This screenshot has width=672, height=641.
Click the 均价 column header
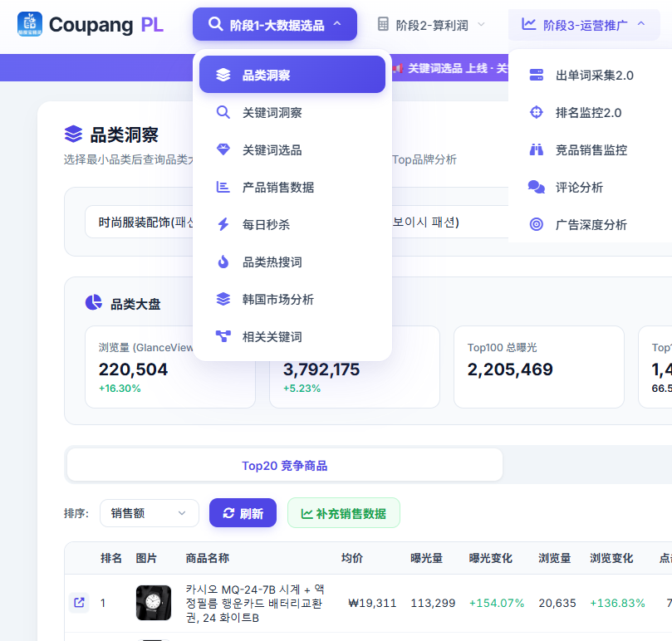click(352, 558)
